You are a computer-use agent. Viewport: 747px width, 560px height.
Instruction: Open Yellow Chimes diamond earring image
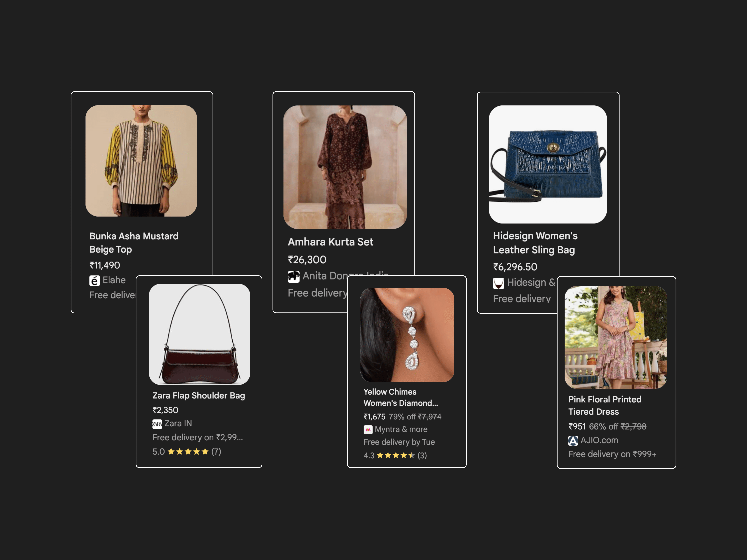pyautogui.click(x=407, y=335)
